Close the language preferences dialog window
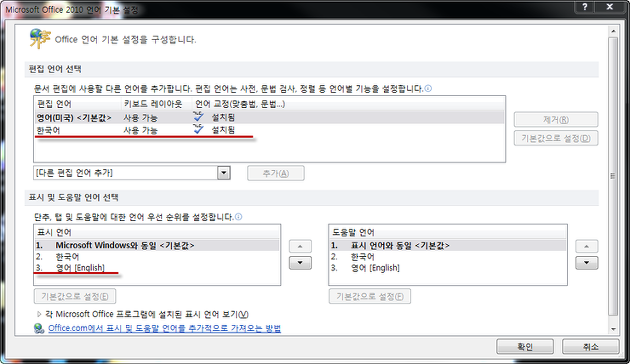Image resolution: width=630 pixels, height=364 pixels. click(x=610, y=7)
